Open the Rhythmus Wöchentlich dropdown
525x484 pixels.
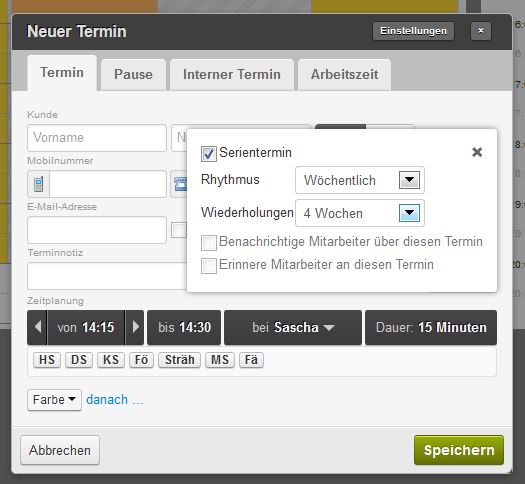tap(360, 180)
